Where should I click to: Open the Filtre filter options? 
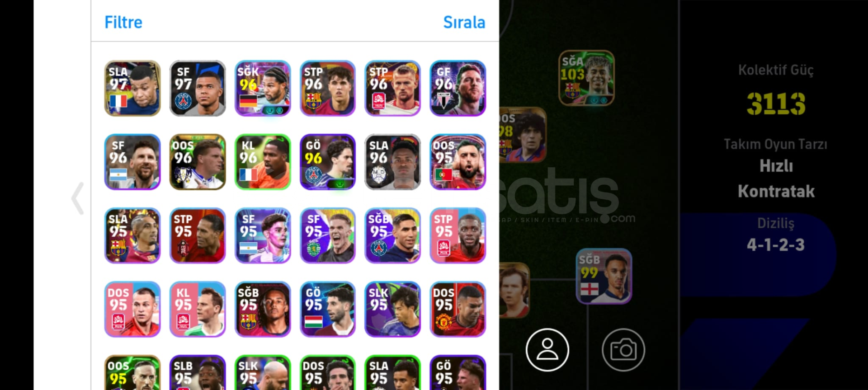click(123, 22)
